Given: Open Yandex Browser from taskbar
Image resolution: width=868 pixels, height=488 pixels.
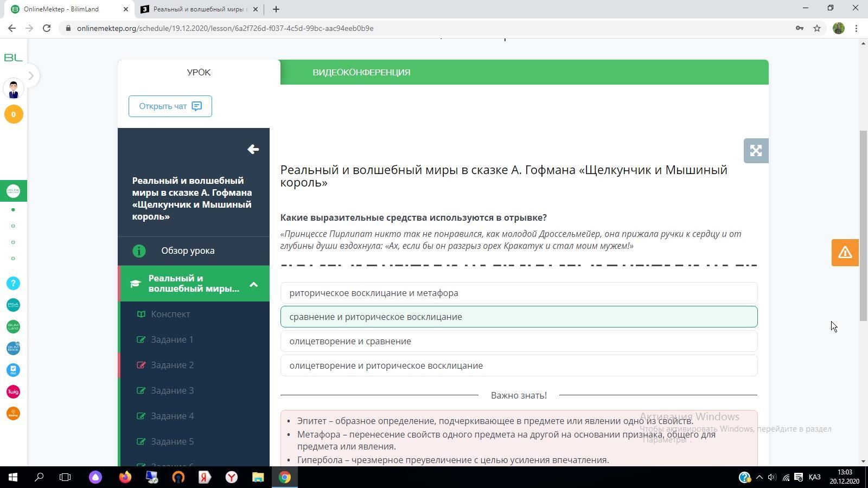Looking at the screenshot, I should (232, 477).
